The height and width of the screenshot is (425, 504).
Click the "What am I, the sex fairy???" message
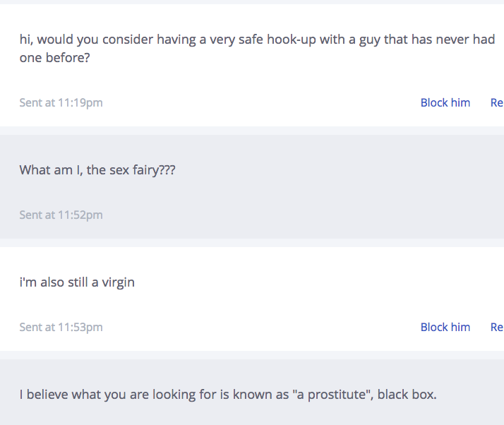click(x=97, y=170)
